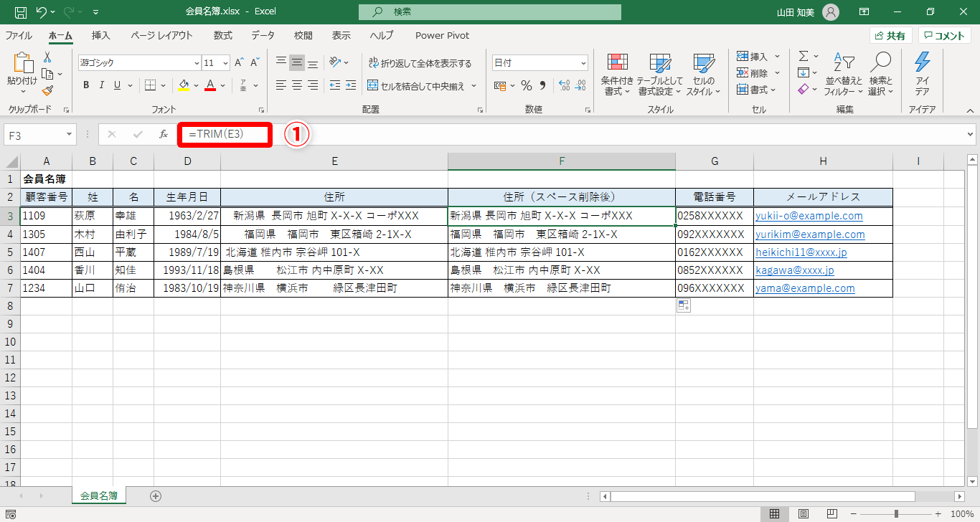Image resolution: width=980 pixels, height=522 pixels.
Task: Open the font name dropdown 游ゴシック
Action: click(x=197, y=63)
